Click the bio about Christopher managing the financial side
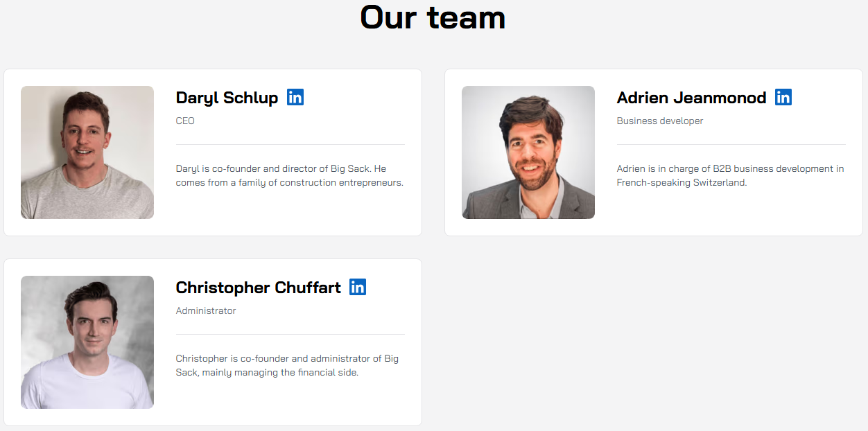The image size is (868, 431). (x=287, y=366)
